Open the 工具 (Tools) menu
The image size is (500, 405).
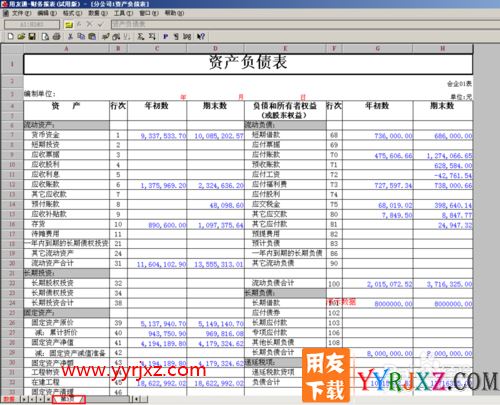tap(123, 13)
